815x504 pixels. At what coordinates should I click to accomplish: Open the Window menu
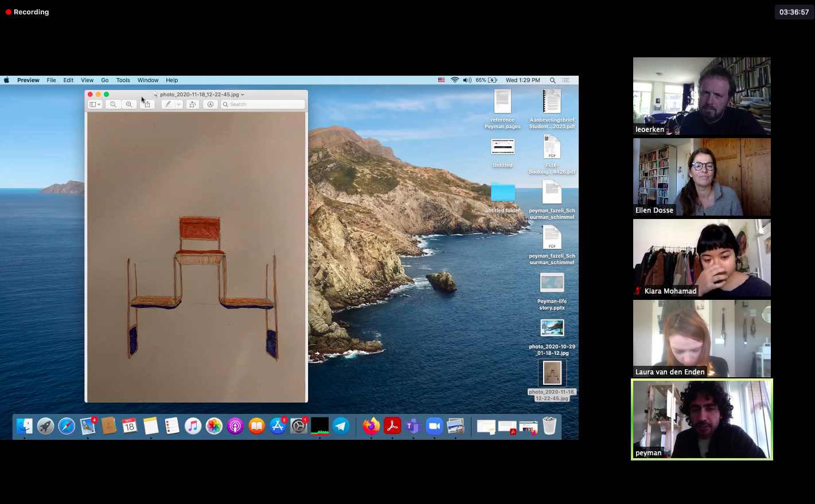[x=148, y=80]
